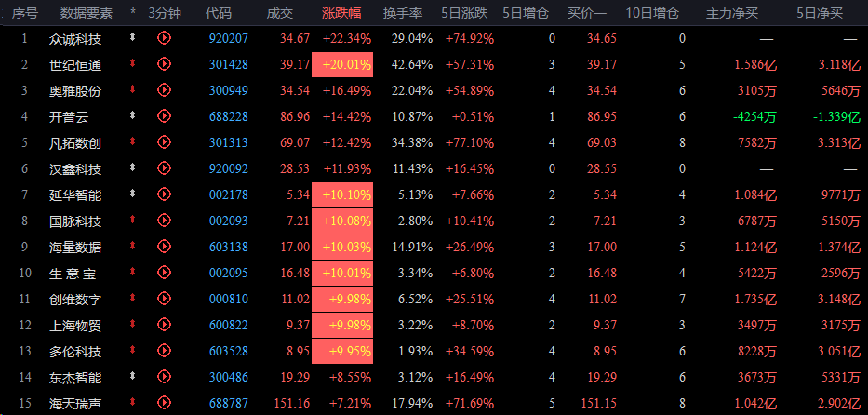This screenshot has height=415, width=868.
Task: Click the 151.16 price for 海天瑞声
Action: click(x=291, y=404)
